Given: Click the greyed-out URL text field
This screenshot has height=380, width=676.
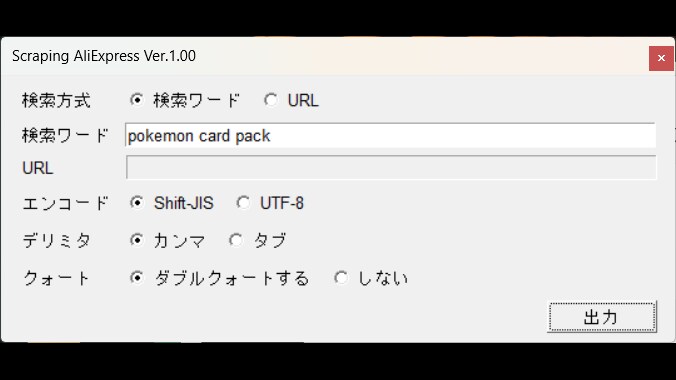Looking at the screenshot, I should tap(391, 167).
